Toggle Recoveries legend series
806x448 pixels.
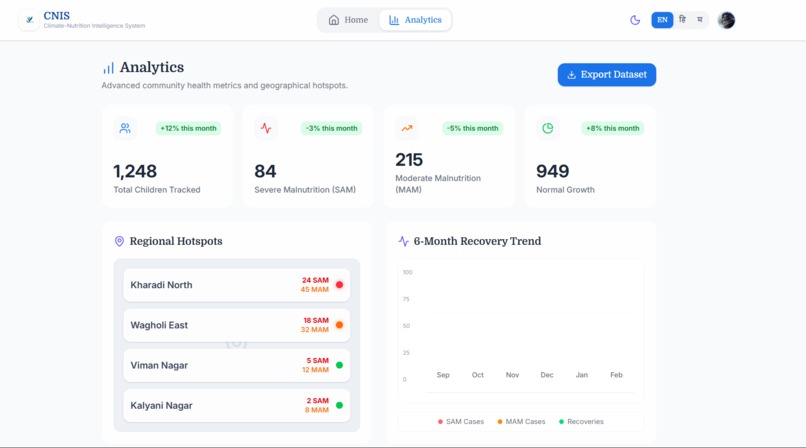tap(581, 422)
